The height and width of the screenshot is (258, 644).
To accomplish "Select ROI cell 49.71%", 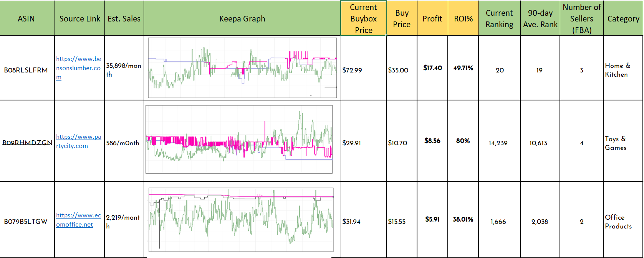I will point(463,68).
